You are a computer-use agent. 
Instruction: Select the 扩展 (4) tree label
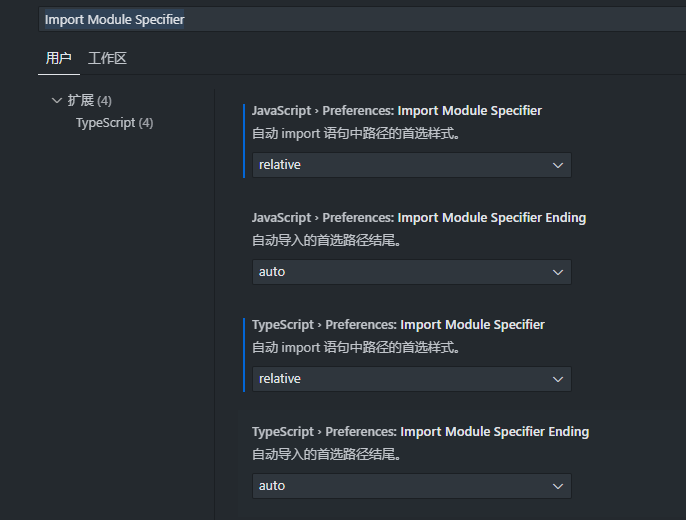click(89, 100)
